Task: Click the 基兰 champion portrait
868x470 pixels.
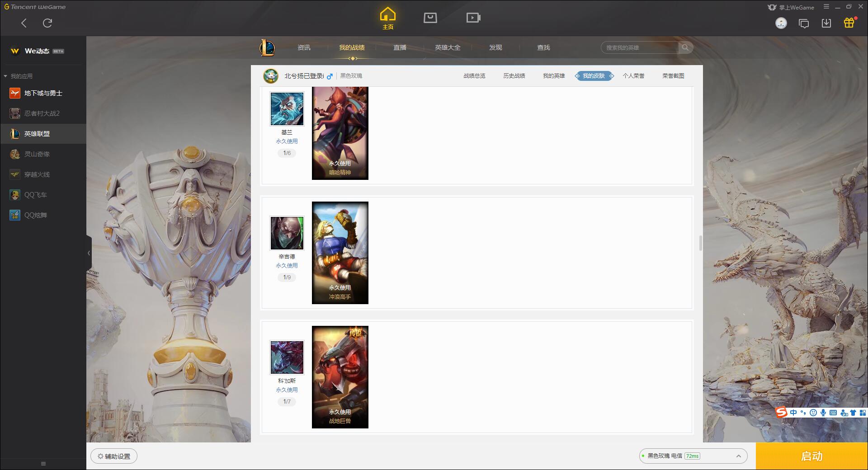Action: [x=287, y=109]
